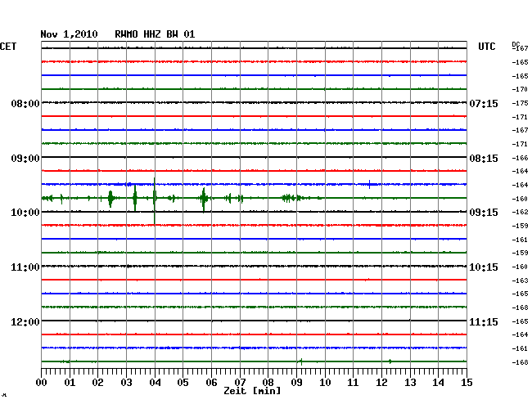Select the "12:00" CET time label
This screenshot has height=404, width=532.
25,321
